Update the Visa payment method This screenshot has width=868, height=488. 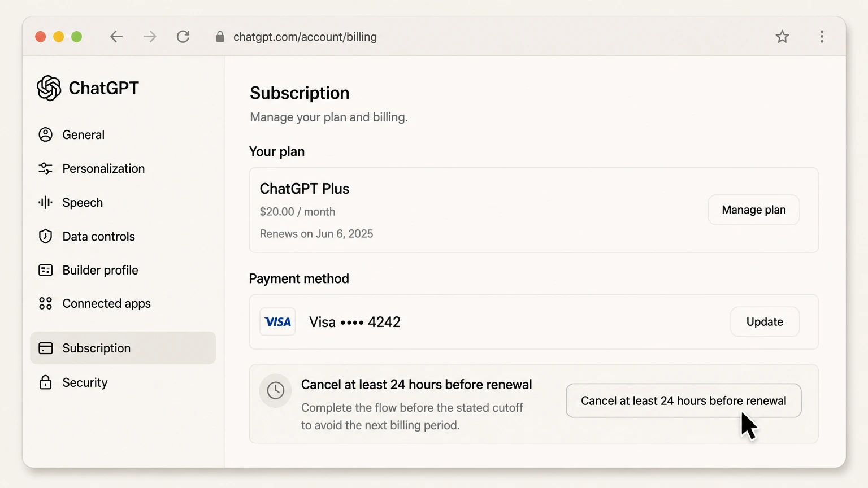(x=765, y=321)
